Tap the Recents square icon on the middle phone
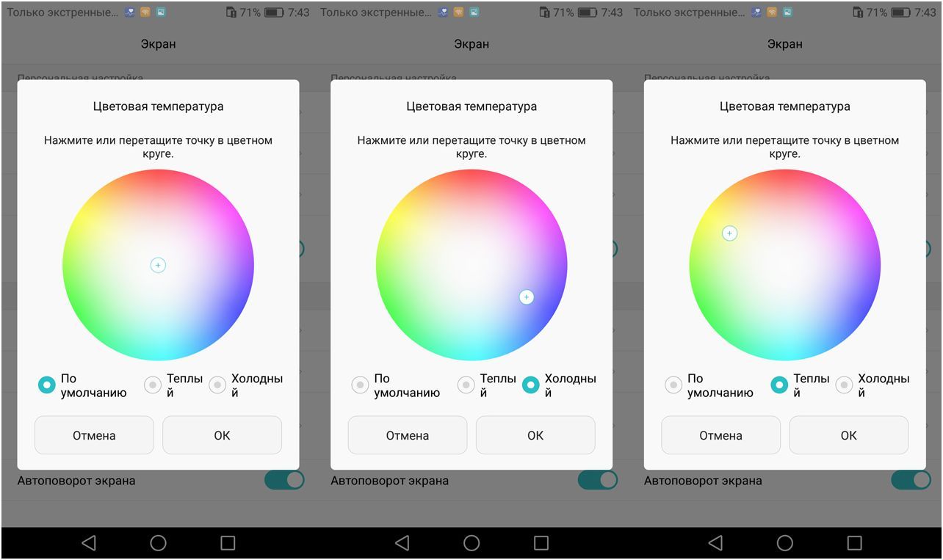 click(541, 543)
